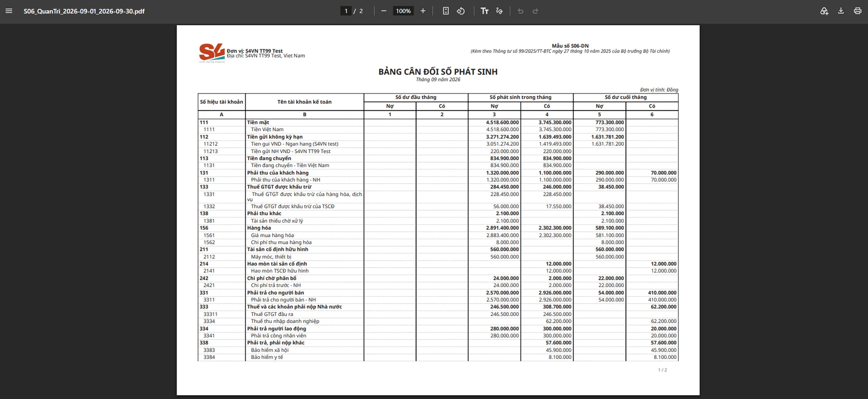The width and height of the screenshot is (868, 399).
Task: Click the Tài sản thiếu chờ xử lý row
Action: 438,221
